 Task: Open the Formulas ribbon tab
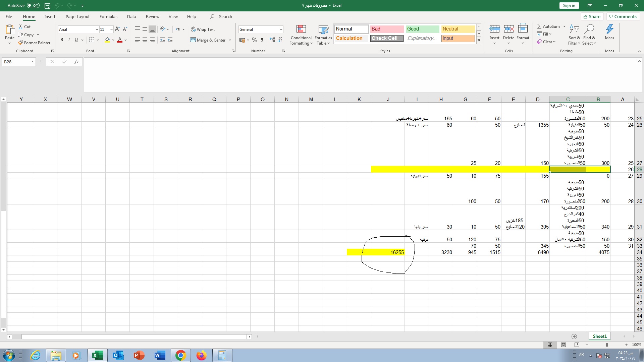(x=108, y=16)
